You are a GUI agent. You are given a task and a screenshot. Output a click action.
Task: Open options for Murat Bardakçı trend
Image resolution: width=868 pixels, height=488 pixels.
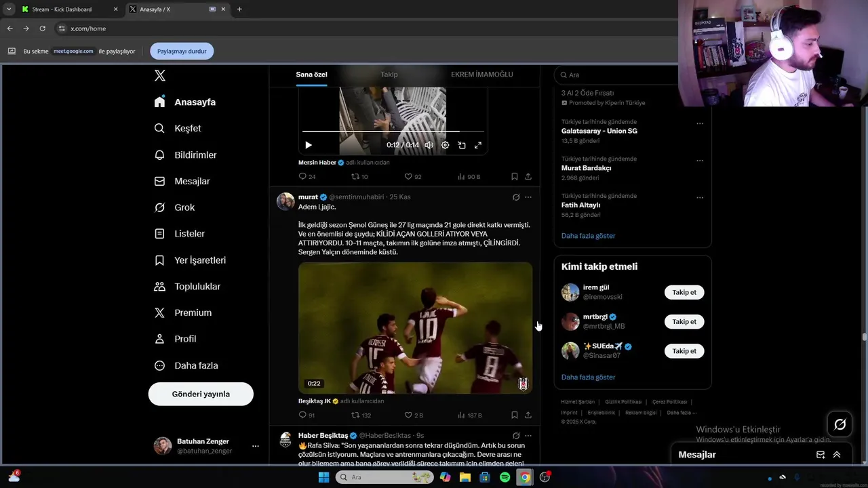point(700,161)
